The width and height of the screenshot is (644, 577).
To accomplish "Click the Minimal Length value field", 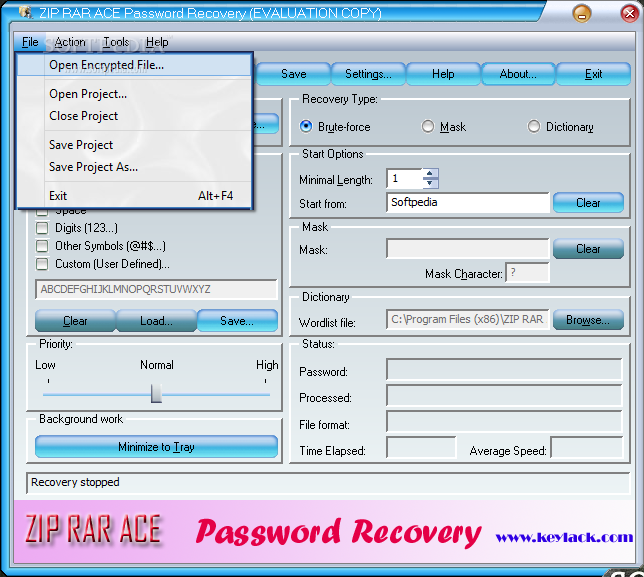I will pyautogui.click(x=404, y=179).
